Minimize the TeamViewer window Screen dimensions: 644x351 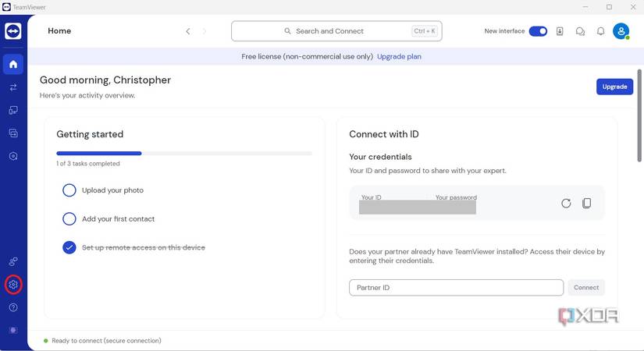pyautogui.click(x=585, y=7)
